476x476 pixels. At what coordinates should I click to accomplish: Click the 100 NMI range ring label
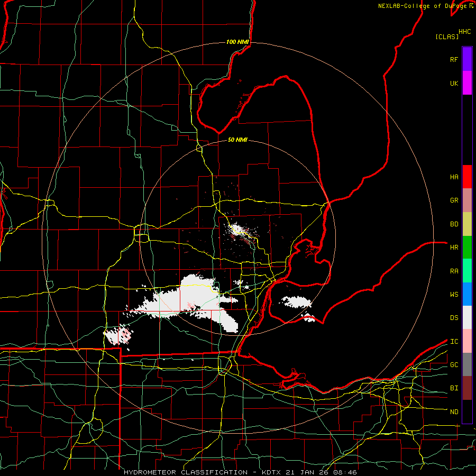point(237,42)
